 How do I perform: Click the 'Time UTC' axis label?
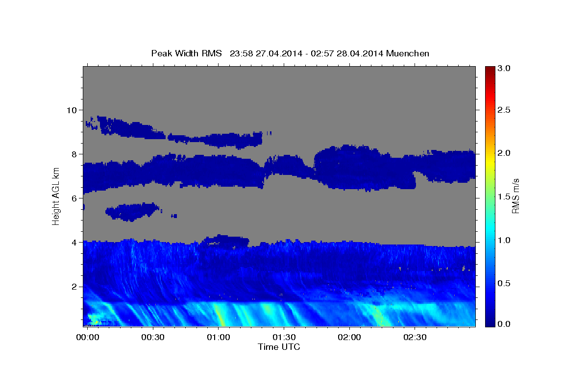pos(279,346)
